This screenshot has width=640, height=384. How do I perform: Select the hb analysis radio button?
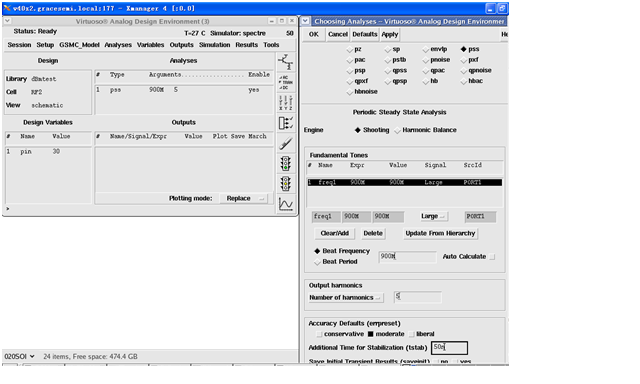426,81
